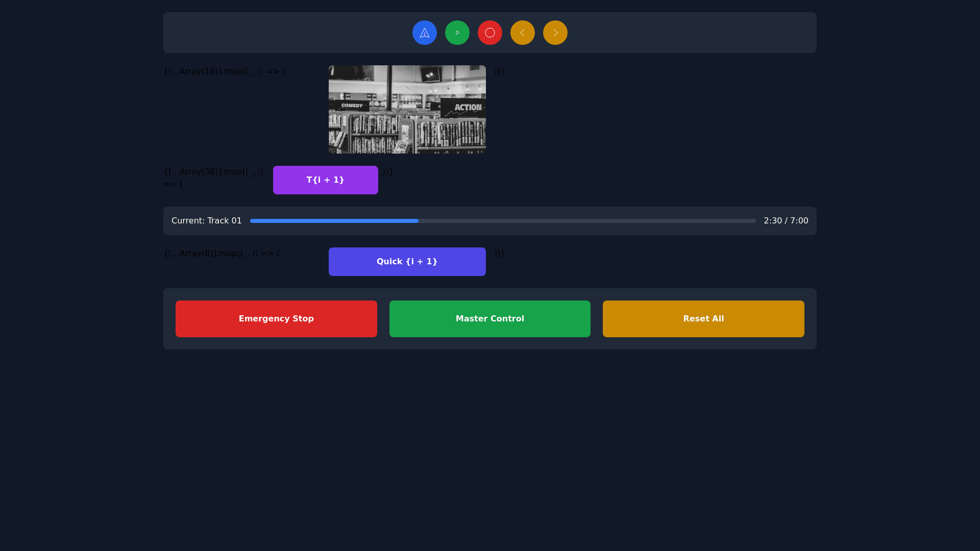The height and width of the screenshot is (551, 980).
Task: Click the purple T{i + 1} button
Action: pos(325,180)
